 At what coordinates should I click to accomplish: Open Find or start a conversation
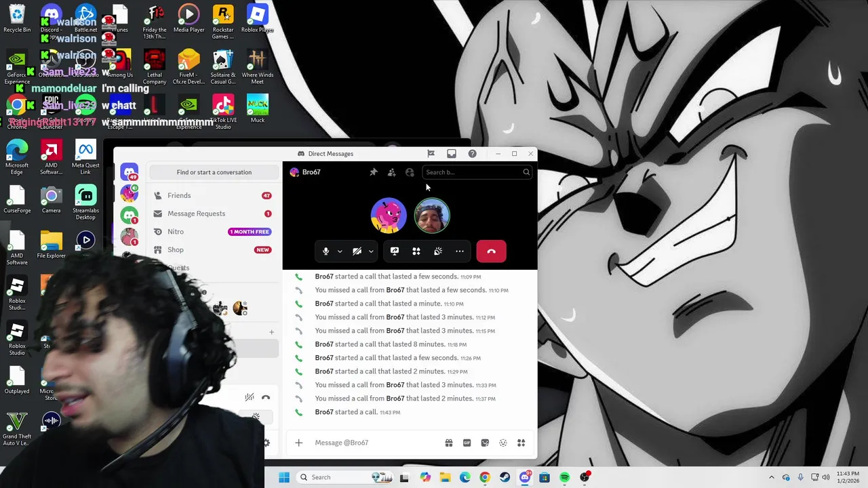214,172
